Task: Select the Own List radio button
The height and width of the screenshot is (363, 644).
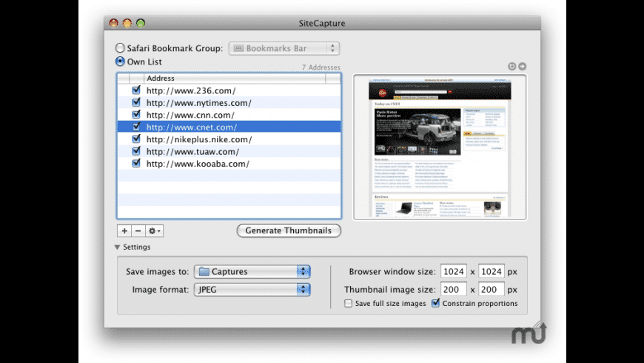Action: click(120, 62)
